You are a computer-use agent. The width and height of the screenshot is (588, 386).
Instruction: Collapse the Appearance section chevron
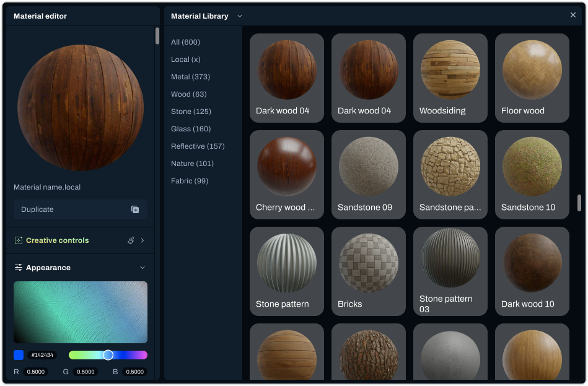point(143,268)
